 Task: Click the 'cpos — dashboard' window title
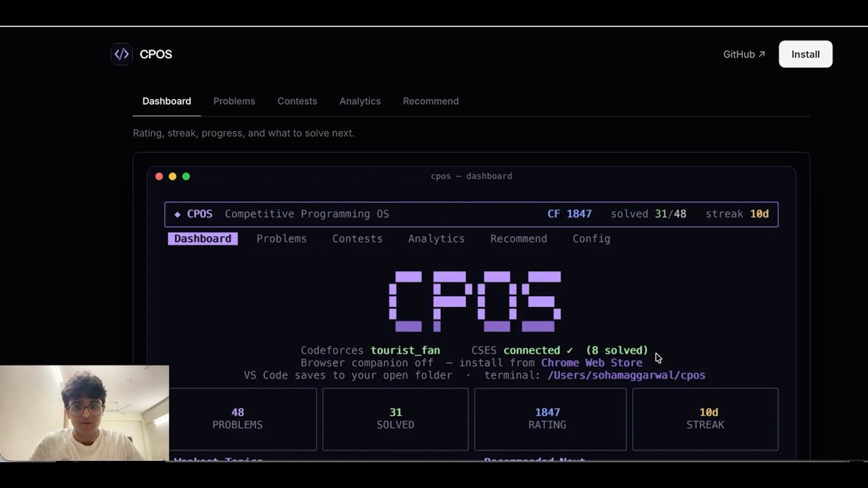471,176
